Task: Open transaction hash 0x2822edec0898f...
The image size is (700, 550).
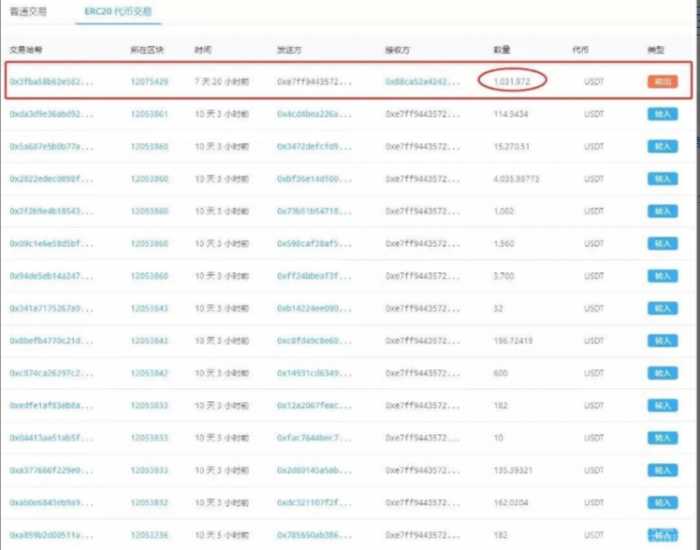Action: (x=51, y=179)
